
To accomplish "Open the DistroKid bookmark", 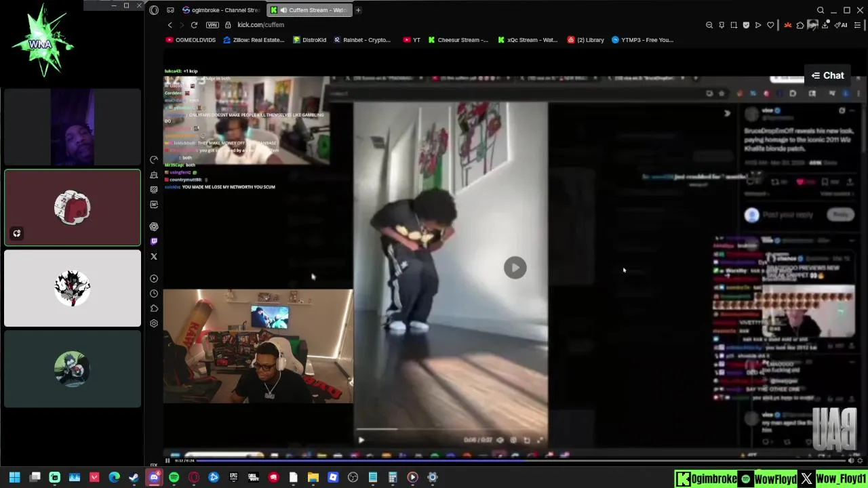I will coord(310,40).
